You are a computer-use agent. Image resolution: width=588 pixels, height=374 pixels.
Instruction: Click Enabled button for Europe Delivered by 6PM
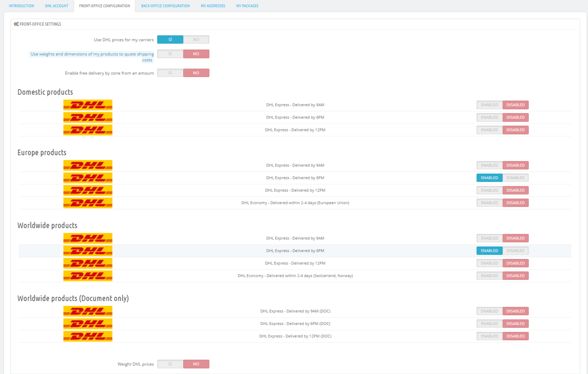[489, 178]
